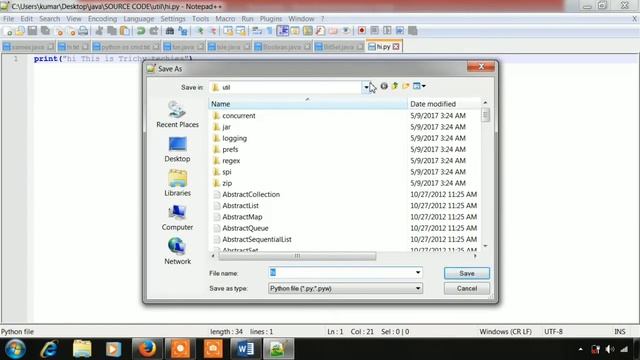Go back to last folder visited icon
640x360 pixels.
pyautogui.click(x=384, y=86)
